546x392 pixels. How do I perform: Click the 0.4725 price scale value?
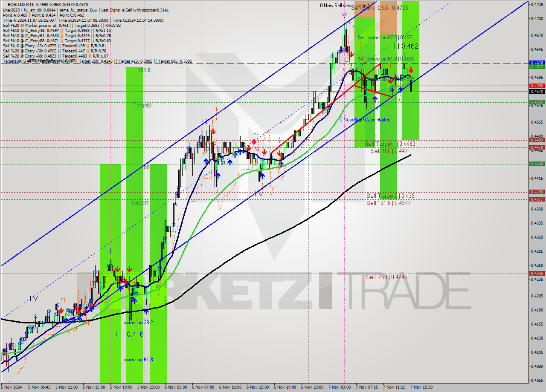pos(536,4)
